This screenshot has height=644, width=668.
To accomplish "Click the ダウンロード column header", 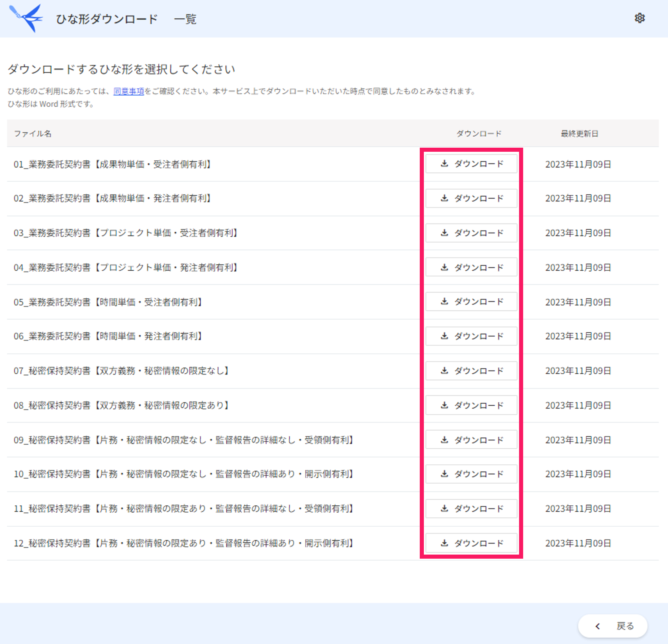I will [479, 133].
